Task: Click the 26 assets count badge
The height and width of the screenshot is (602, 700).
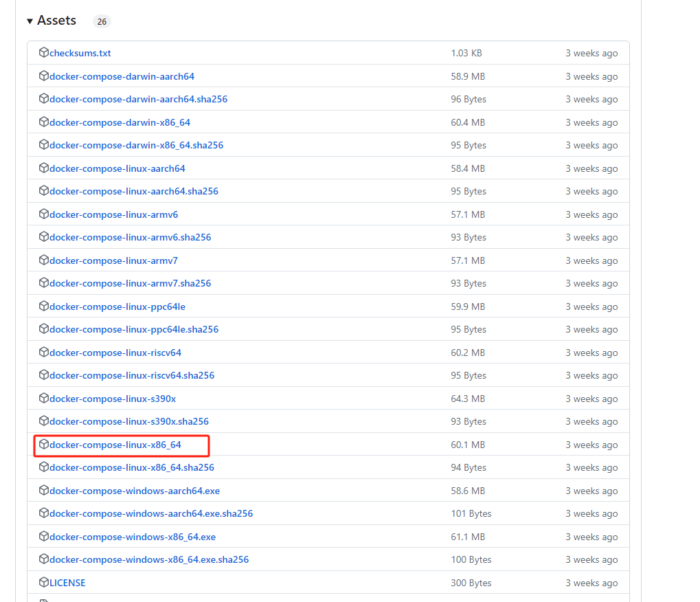Action: click(102, 22)
